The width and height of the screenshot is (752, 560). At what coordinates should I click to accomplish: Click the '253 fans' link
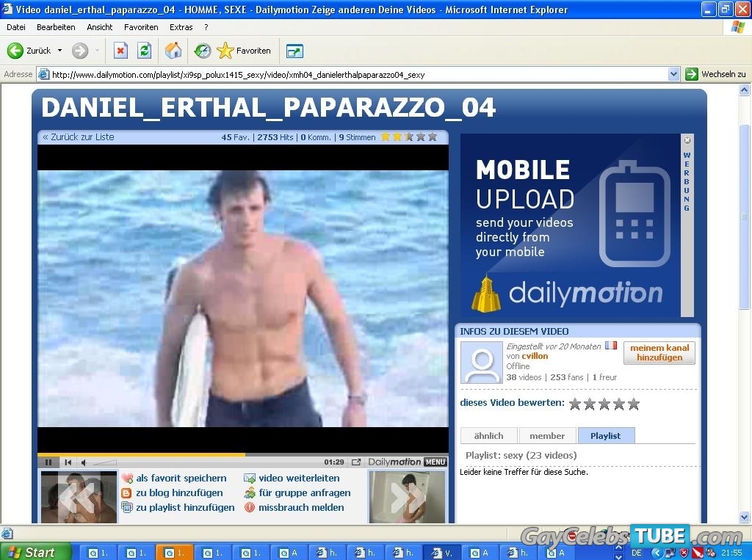point(567,377)
